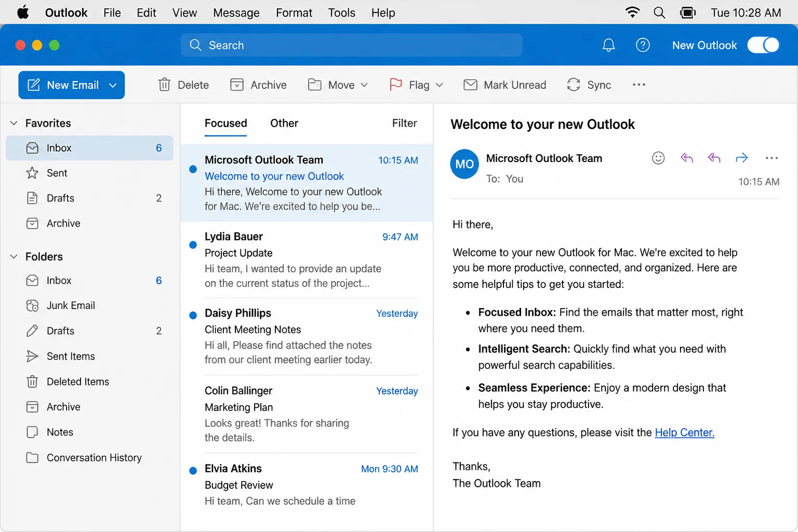The height and width of the screenshot is (532, 798).
Task: Open Sent Items paper plane icon
Action: [32, 356]
